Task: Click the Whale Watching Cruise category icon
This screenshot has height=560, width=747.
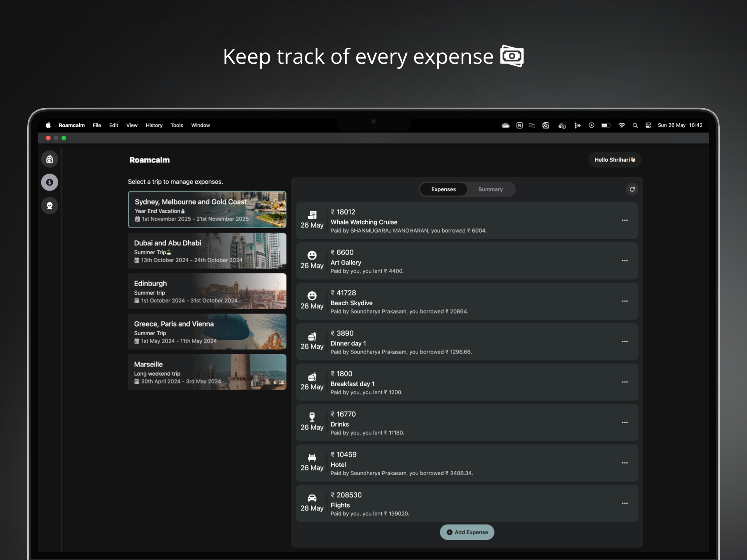Action: pyautogui.click(x=312, y=215)
